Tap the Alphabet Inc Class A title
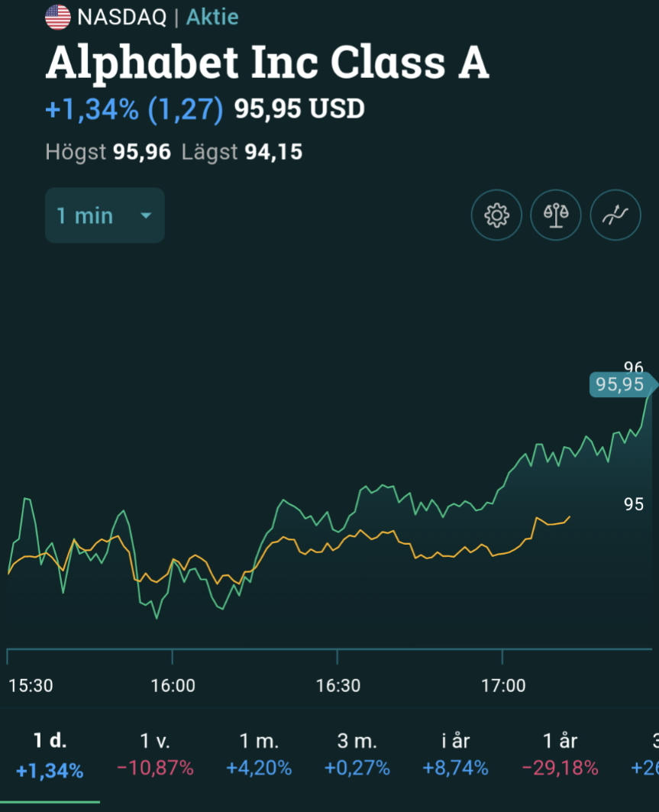 point(267,63)
